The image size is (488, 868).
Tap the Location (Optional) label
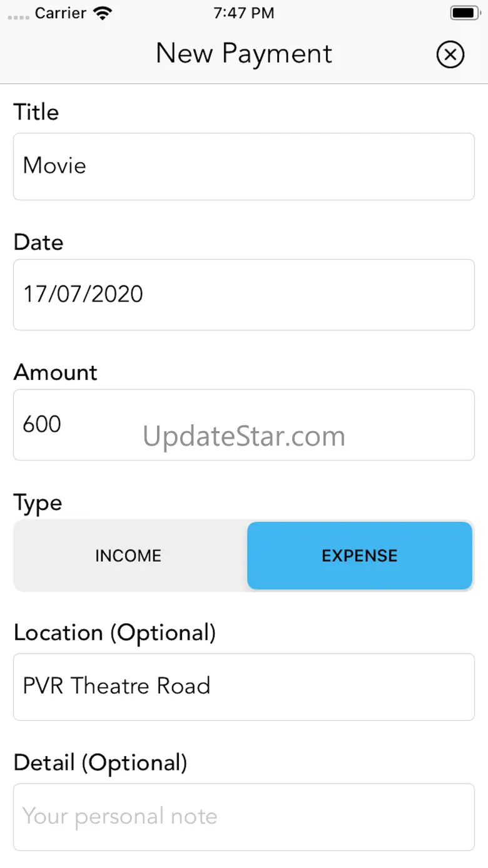click(115, 633)
